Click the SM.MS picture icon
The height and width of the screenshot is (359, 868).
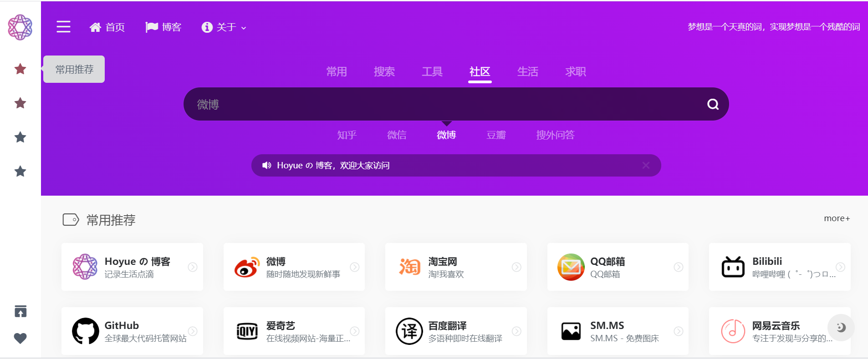point(571,331)
